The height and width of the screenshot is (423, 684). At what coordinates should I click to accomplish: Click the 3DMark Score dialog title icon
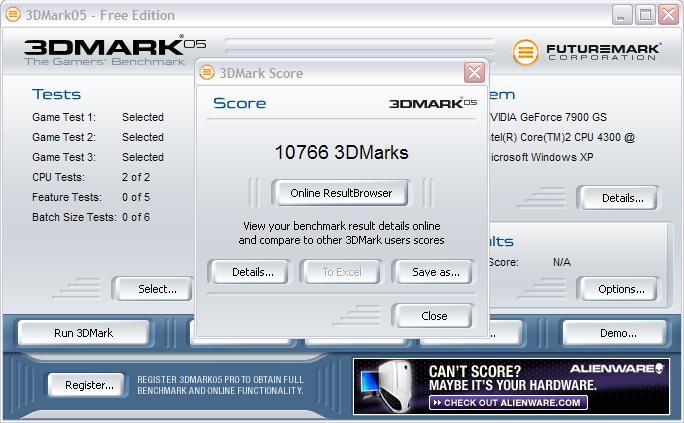tap(207, 72)
